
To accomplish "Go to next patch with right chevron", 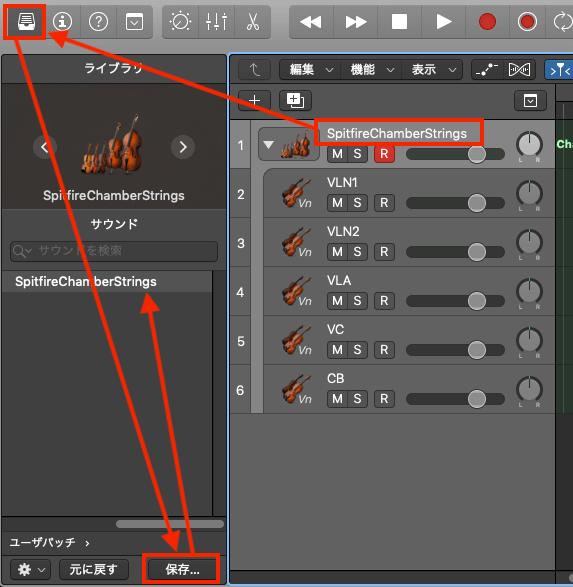I will pos(183,147).
